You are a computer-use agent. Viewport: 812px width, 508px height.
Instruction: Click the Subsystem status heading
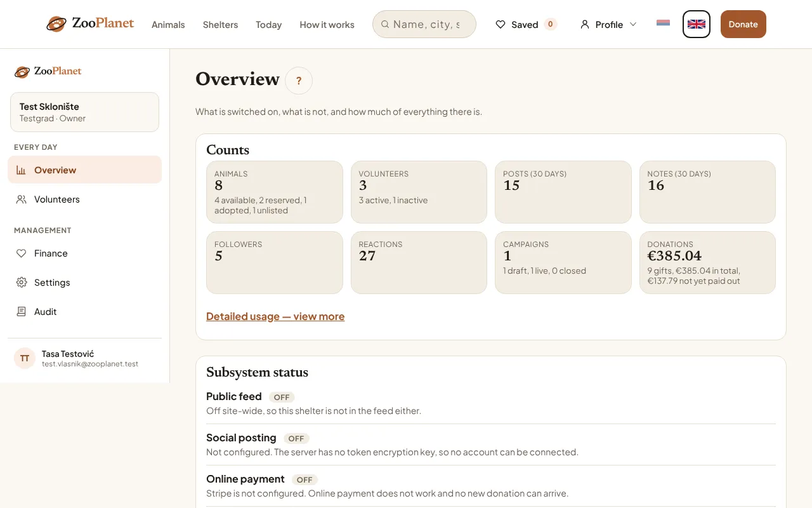click(257, 372)
